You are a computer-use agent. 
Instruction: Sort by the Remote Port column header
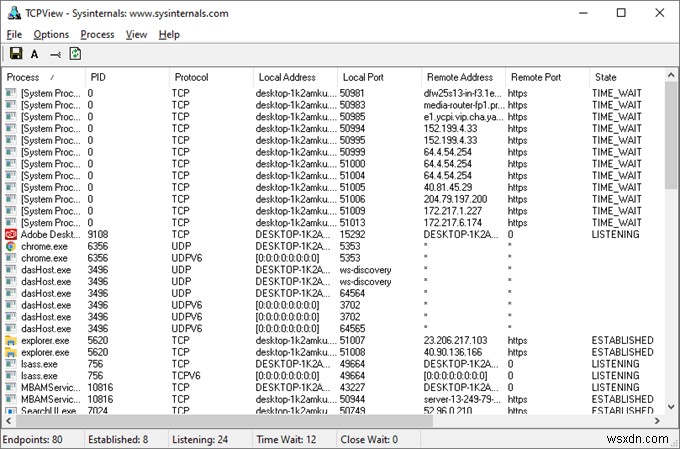[548, 77]
